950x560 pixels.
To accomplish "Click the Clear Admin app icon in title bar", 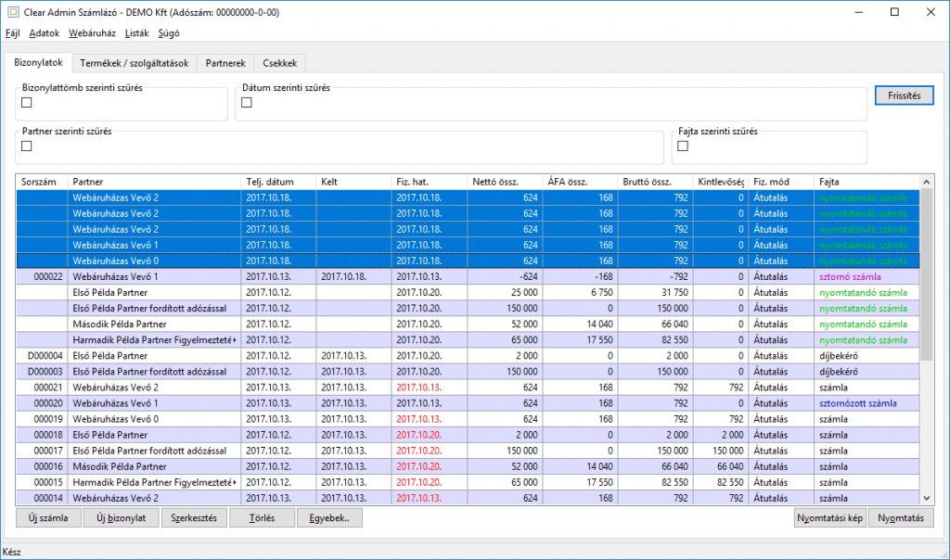I will click(13, 12).
